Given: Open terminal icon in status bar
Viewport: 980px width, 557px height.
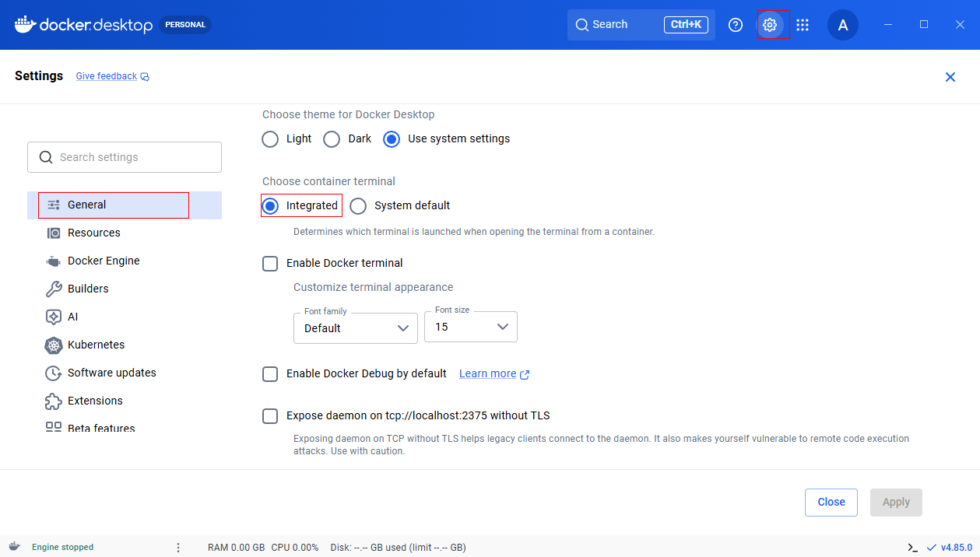Looking at the screenshot, I should point(912,548).
